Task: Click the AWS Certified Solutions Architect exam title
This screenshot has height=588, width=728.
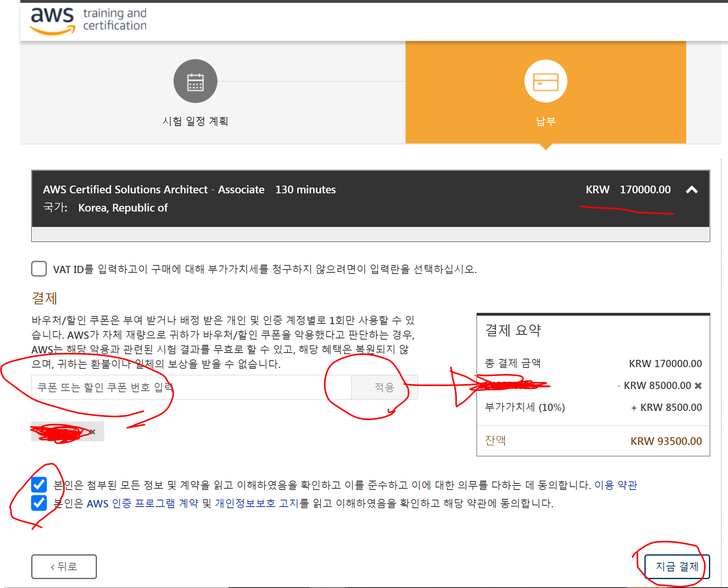Action: tap(154, 190)
